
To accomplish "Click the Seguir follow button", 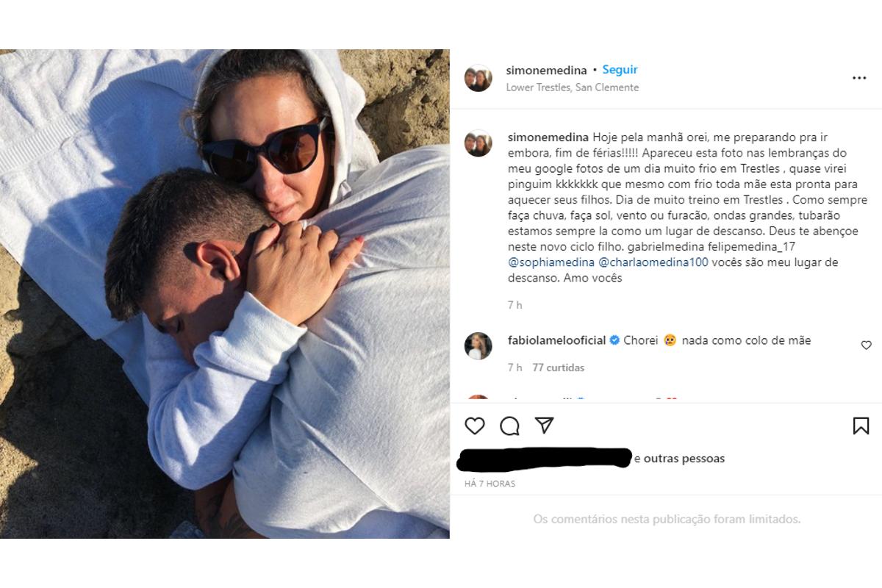I will [x=620, y=70].
